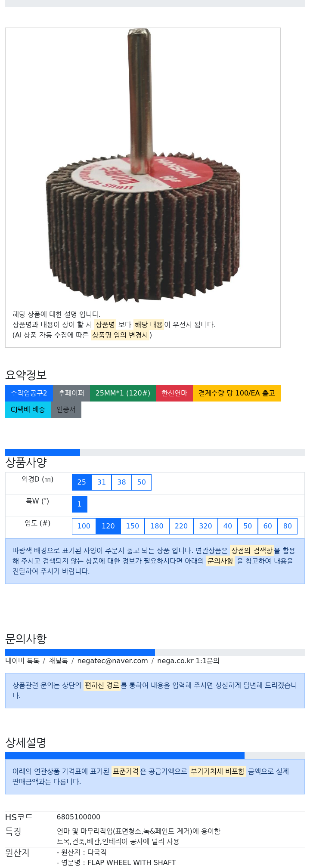Click the 추페이퍼 tag

pyautogui.click(x=71, y=393)
